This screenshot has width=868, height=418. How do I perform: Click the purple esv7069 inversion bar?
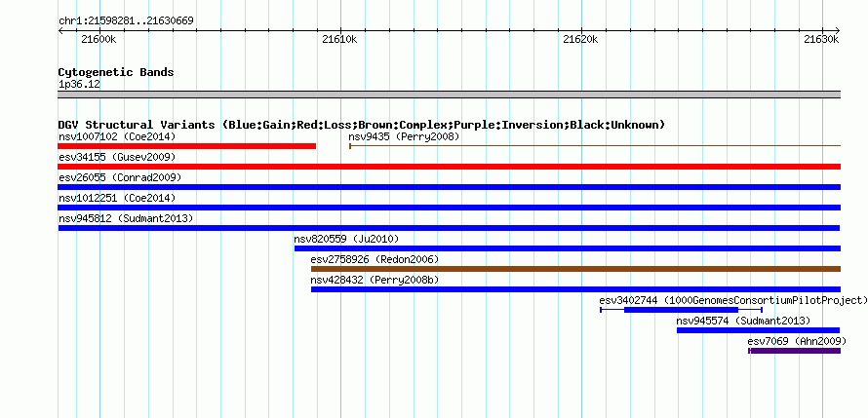coord(795,351)
